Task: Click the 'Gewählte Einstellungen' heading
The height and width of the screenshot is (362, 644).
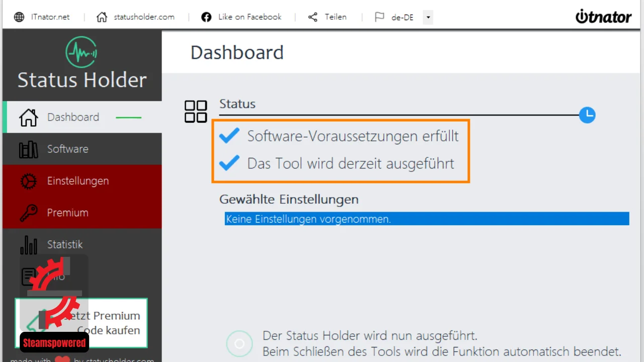Action: tap(289, 200)
